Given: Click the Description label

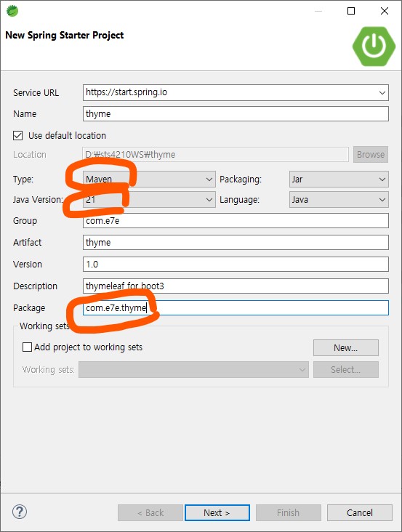Looking at the screenshot, I should [36, 286].
